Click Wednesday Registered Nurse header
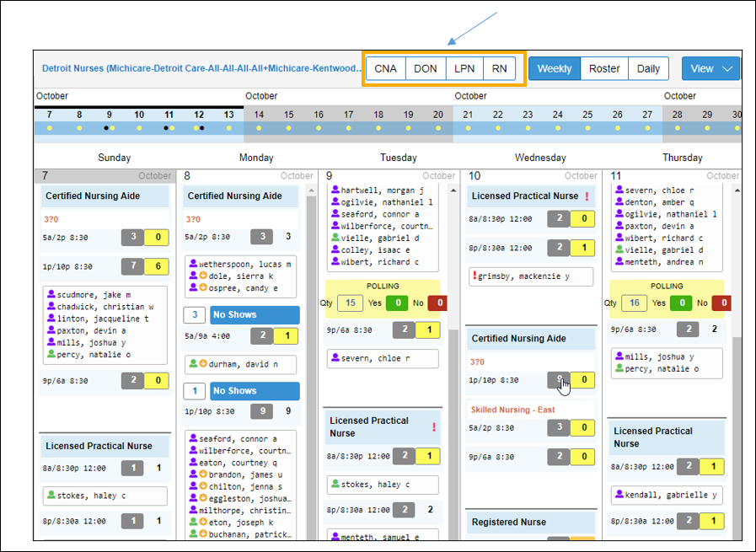The height and width of the screenshot is (552, 756). (x=530, y=523)
